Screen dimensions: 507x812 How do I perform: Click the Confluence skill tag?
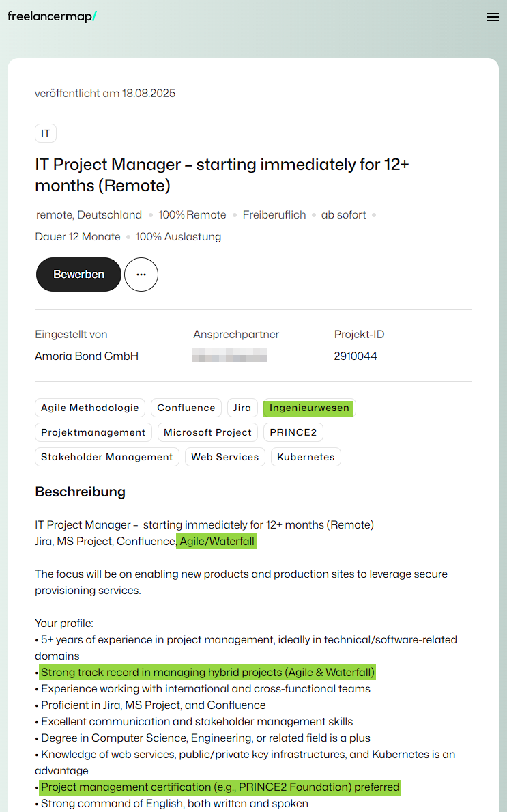click(186, 408)
